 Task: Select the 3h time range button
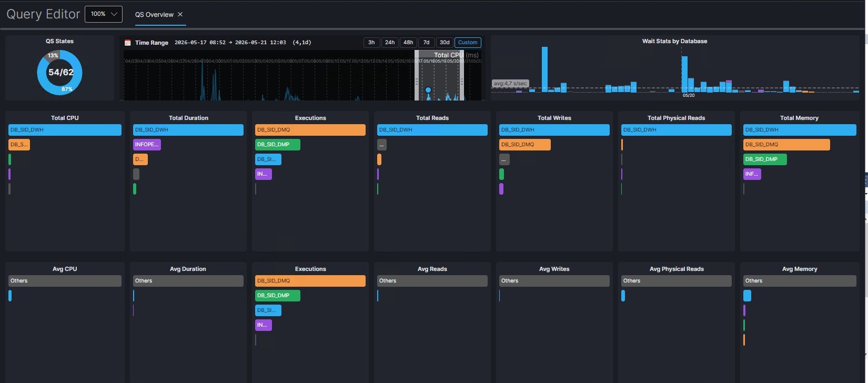point(371,43)
